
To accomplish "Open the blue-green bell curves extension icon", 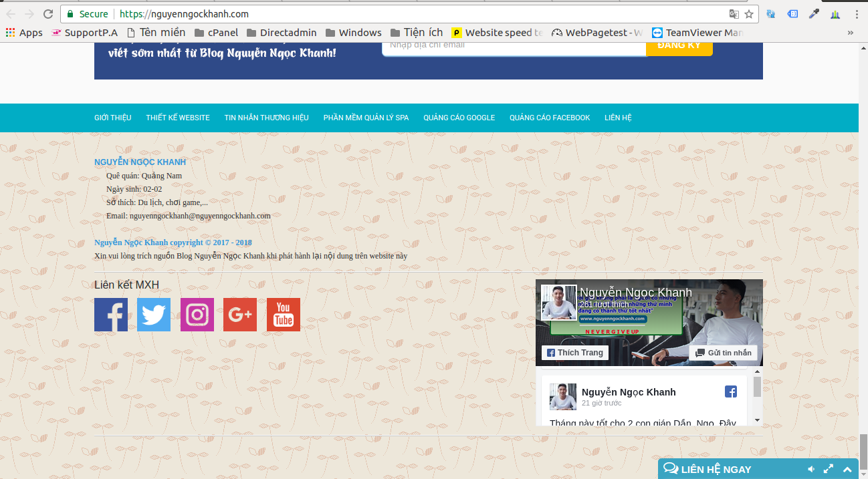I will [x=835, y=14].
